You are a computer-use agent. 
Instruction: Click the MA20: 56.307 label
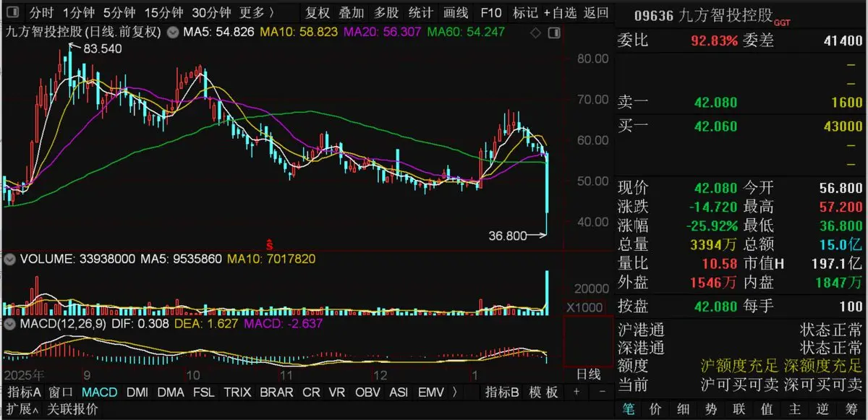pos(382,33)
